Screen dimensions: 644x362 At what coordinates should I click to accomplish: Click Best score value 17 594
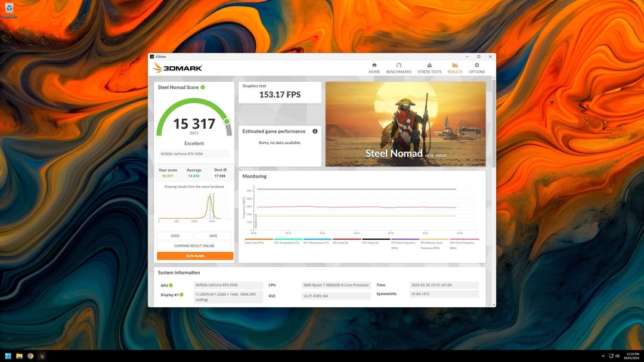pyautogui.click(x=219, y=176)
